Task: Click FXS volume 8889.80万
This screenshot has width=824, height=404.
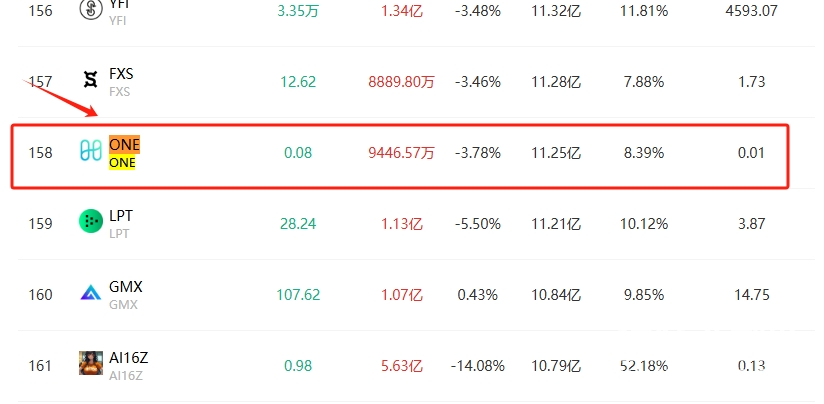Action: 401,82
